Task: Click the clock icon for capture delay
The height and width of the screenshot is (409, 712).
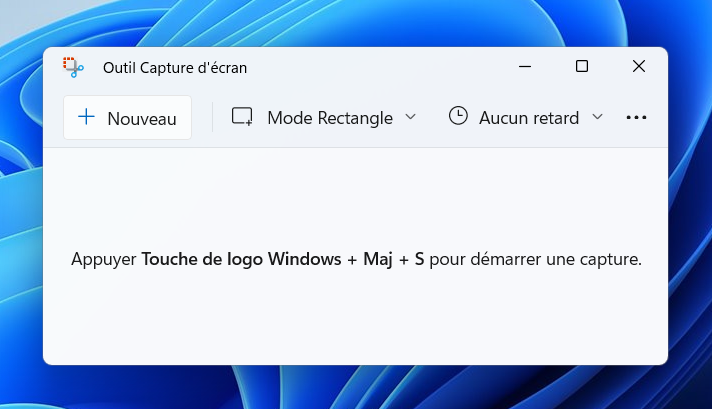Action: pos(458,116)
